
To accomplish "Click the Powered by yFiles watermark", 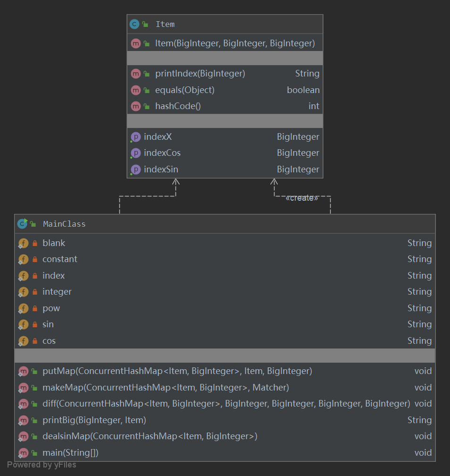I will point(42,465).
